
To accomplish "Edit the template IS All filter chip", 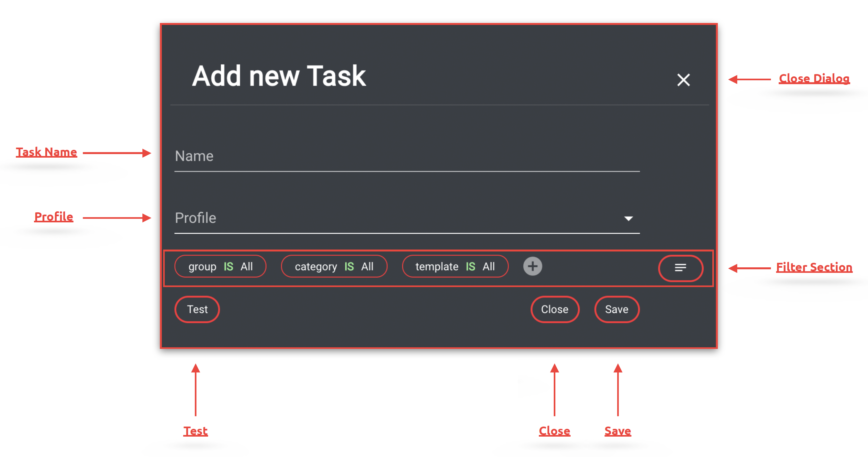I will pyautogui.click(x=455, y=267).
